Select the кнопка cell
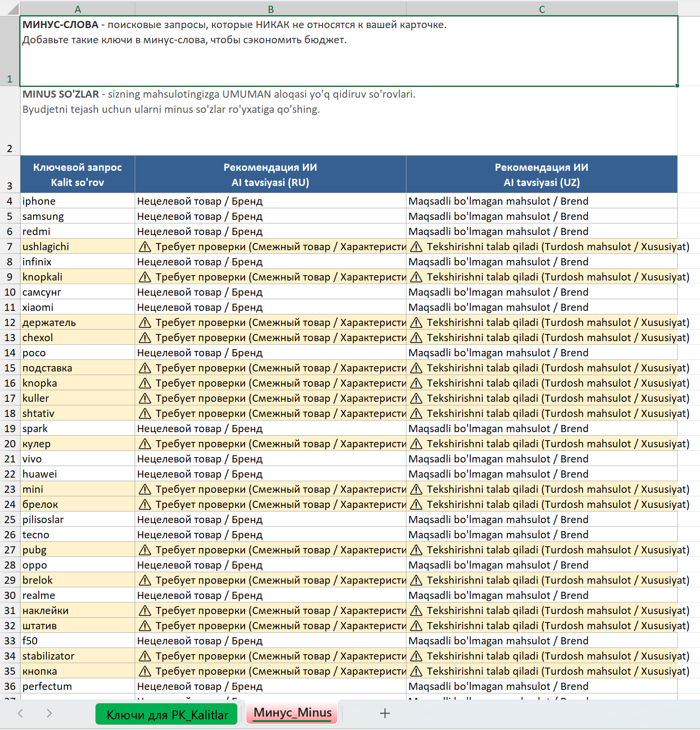Image resolution: width=700 pixels, height=730 pixels. [78, 671]
